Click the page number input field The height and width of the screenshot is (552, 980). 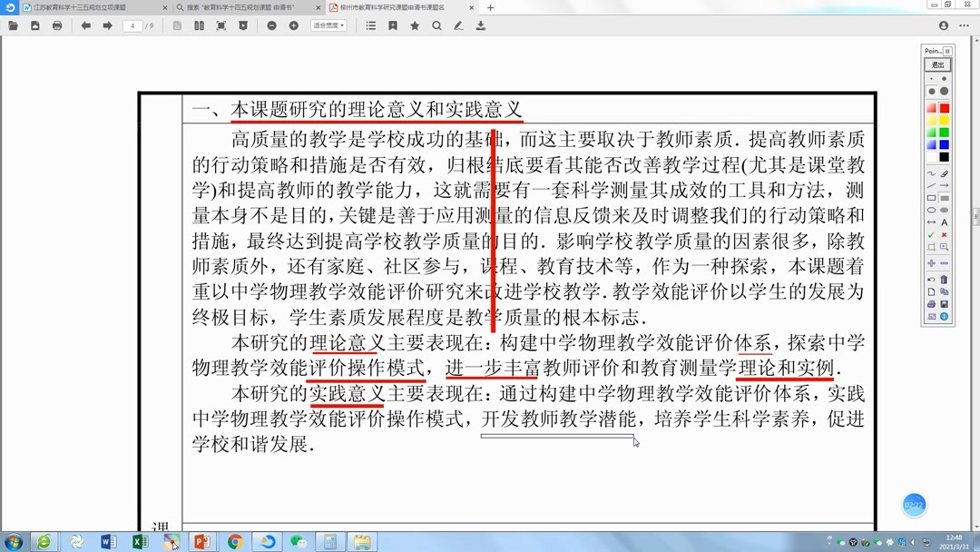pyautogui.click(x=132, y=25)
